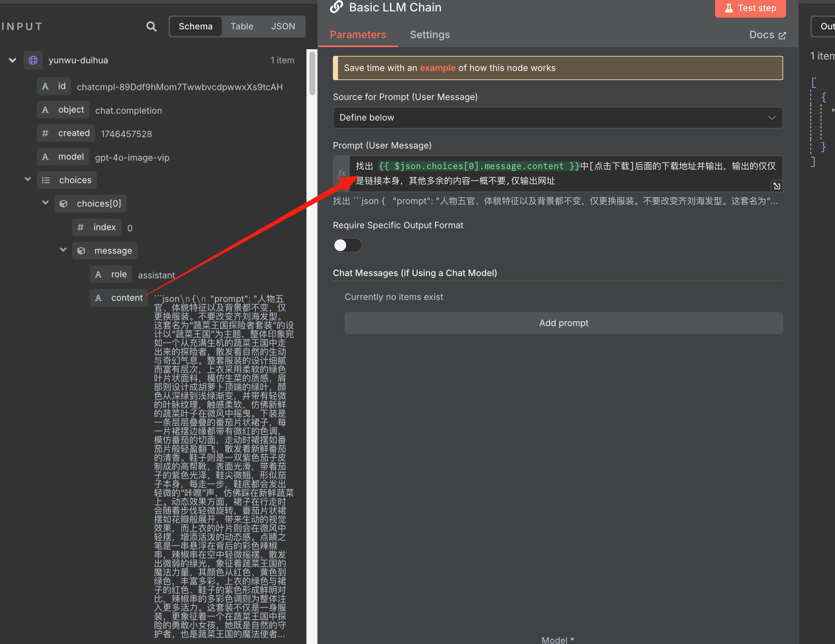
Task: Select the id field pill
Action: [54, 86]
